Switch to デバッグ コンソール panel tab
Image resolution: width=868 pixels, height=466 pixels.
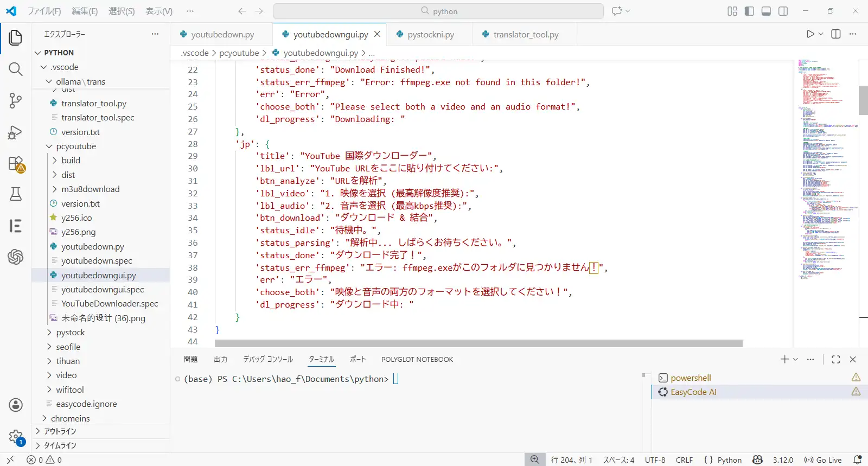(x=268, y=359)
